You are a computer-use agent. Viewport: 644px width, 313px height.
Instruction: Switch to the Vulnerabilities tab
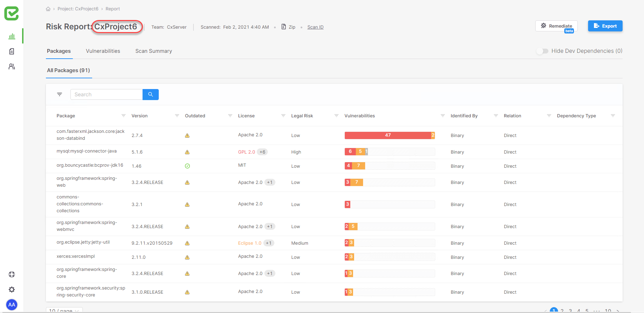tap(103, 51)
